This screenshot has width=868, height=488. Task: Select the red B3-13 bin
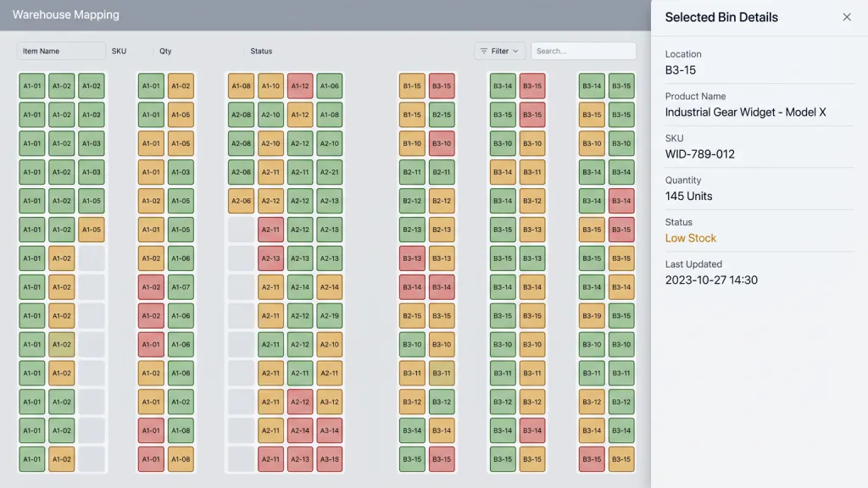tap(412, 258)
